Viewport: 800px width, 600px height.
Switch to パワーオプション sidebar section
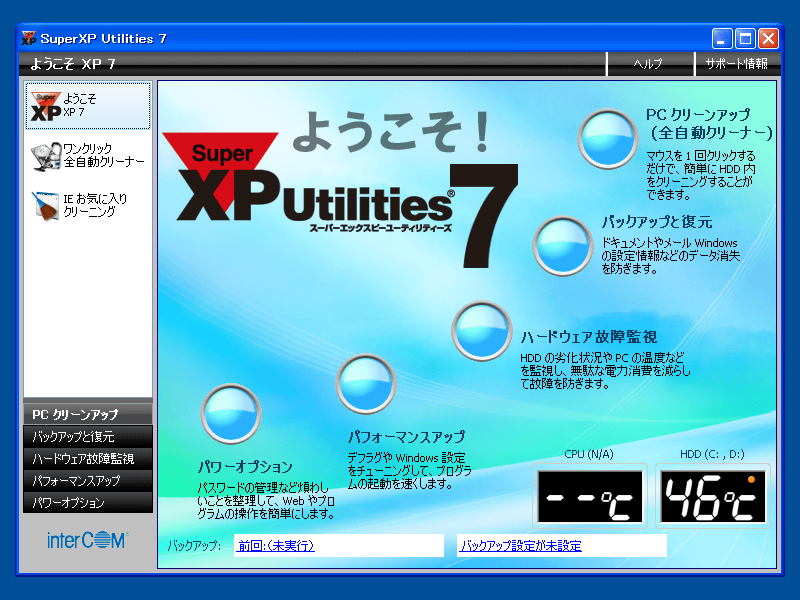(88, 503)
